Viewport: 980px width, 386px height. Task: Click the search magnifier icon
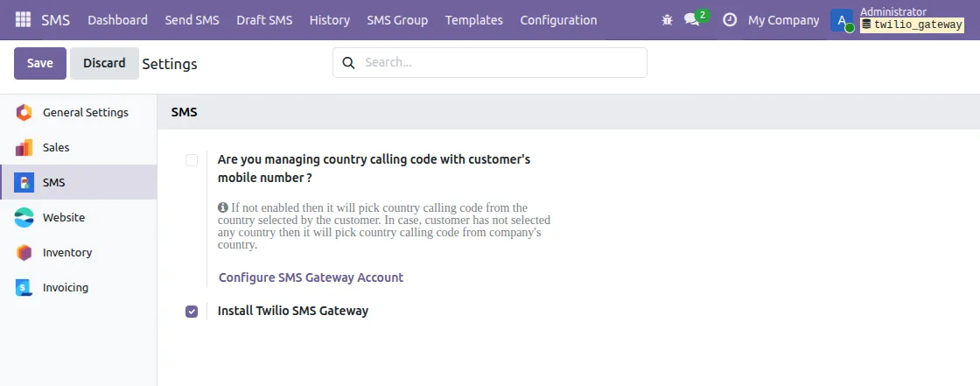(x=349, y=62)
